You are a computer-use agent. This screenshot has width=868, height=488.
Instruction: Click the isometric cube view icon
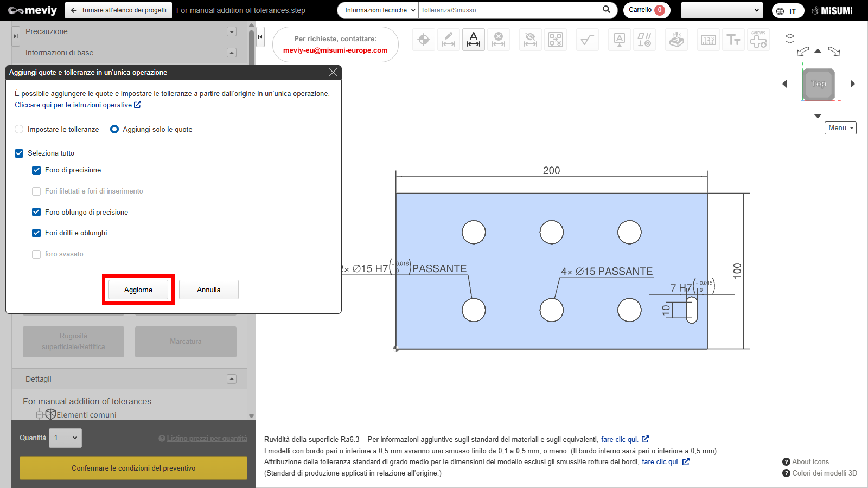coord(790,38)
